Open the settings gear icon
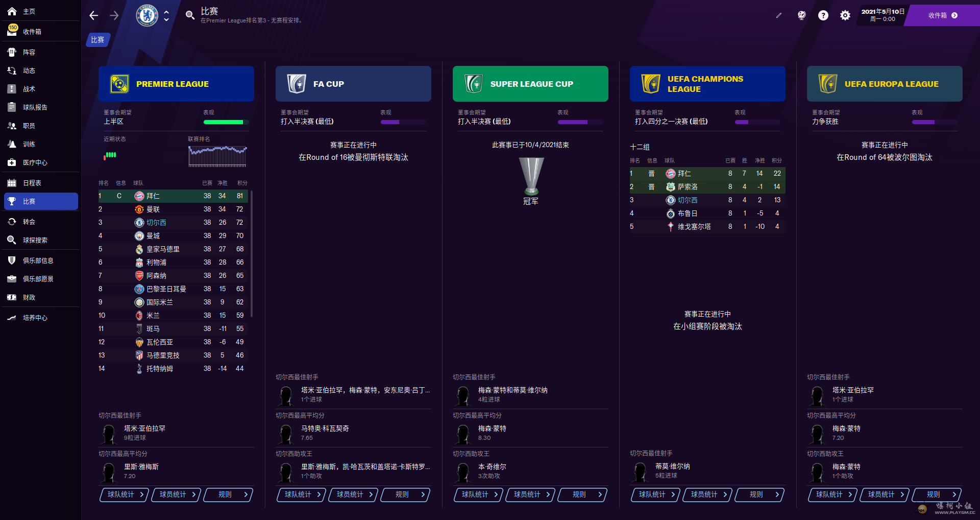Image resolution: width=980 pixels, height=520 pixels. coord(845,15)
